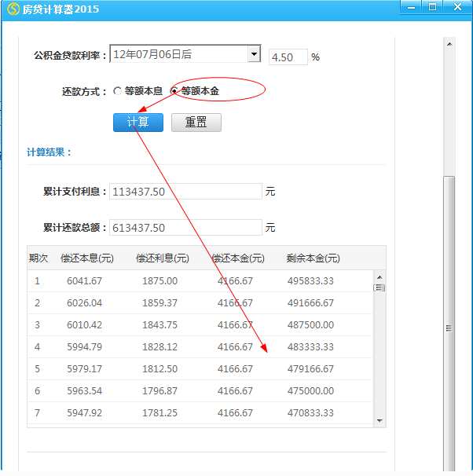This screenshot has width=473, height=476.
Task: Select the cell 1843.75
Action: coord(160,325)
